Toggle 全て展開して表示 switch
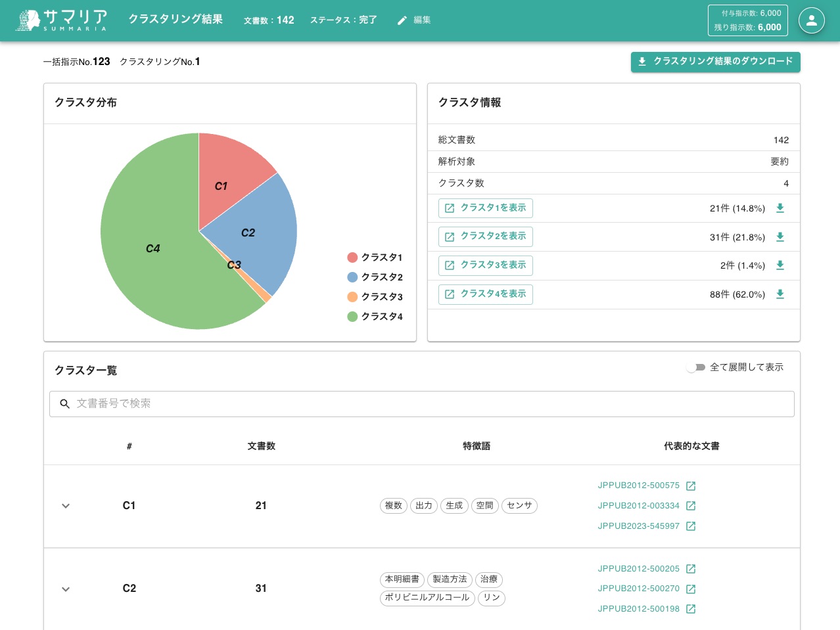The width and height of the screenshot is (840, 630). 695,367
